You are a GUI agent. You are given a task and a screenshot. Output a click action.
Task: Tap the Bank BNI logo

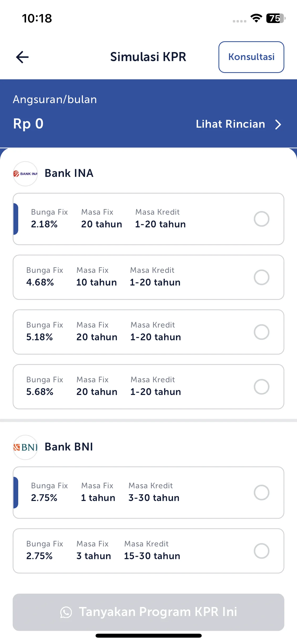[x=25, y=447]
